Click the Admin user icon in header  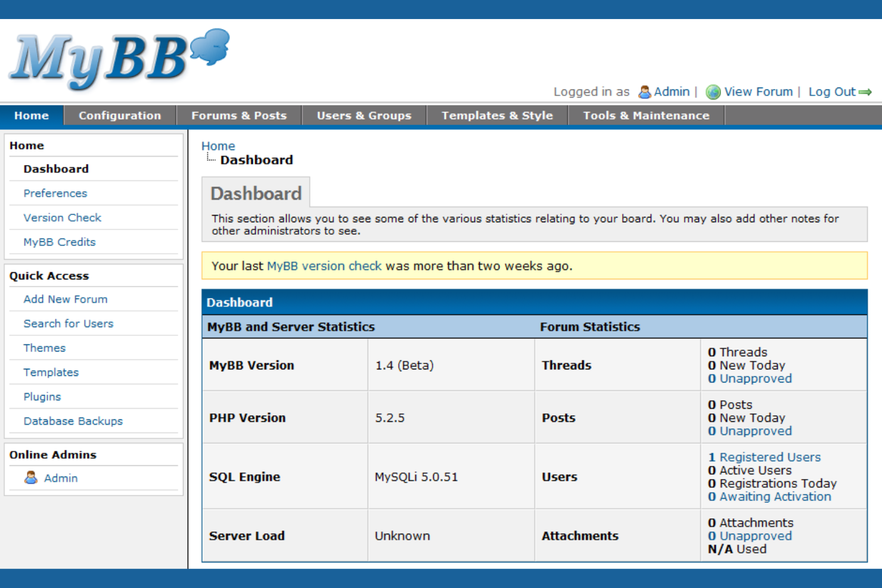tap(644, 92)
